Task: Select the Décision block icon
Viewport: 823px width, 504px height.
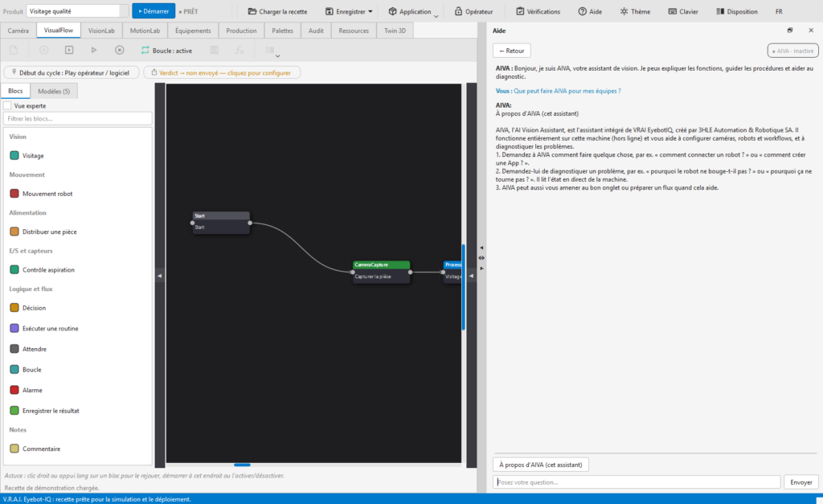Action: click(14, 308)
